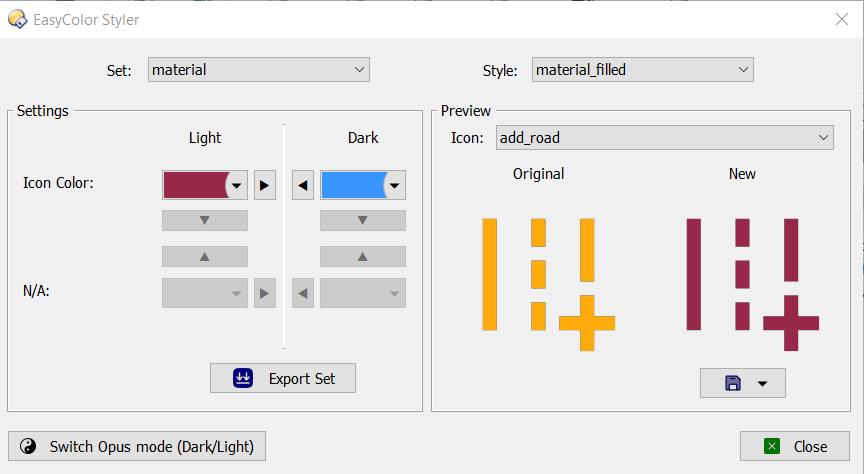The height and width of the screenshot is (474, 864).
Task: Open the Style dropdown showing material_filled
Action: point(642,69)
